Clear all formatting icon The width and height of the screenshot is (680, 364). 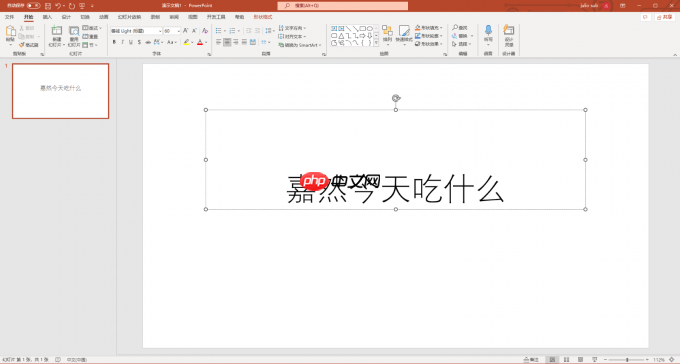coord(205,31)
